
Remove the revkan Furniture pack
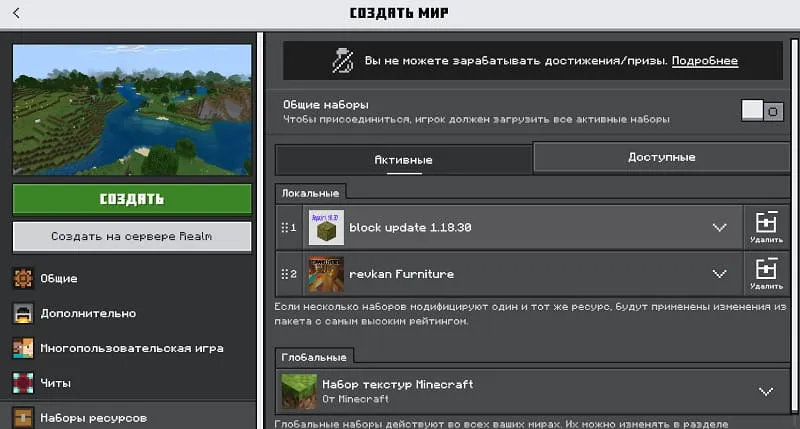[766, 274]
